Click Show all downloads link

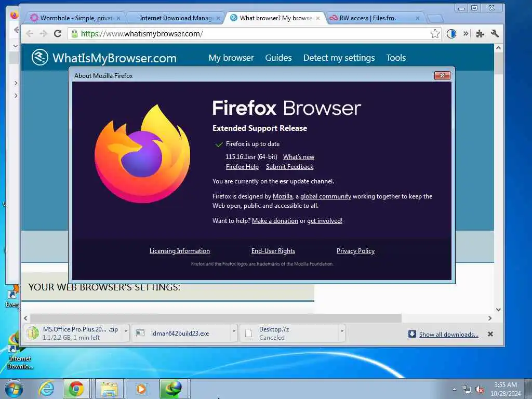point(448,334)
